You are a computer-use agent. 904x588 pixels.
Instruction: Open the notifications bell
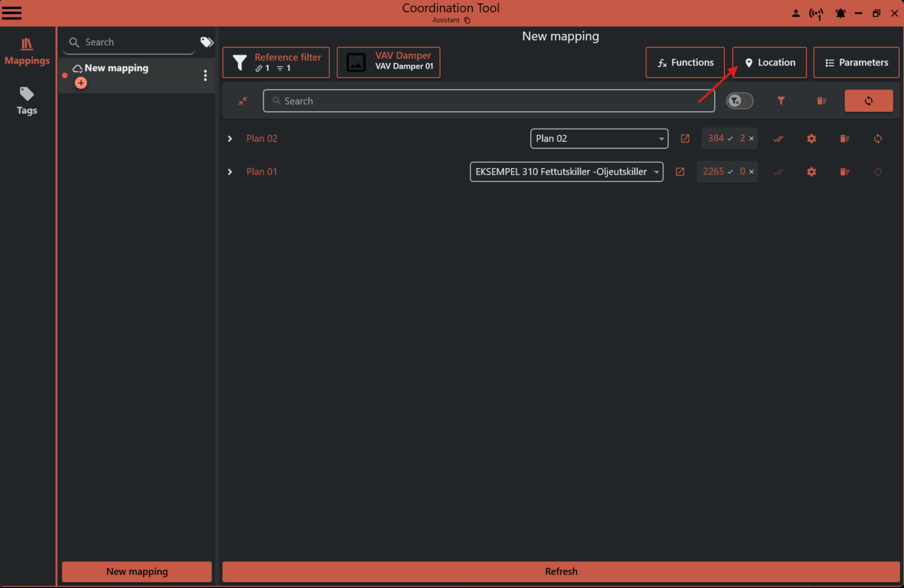click(840, 12)
